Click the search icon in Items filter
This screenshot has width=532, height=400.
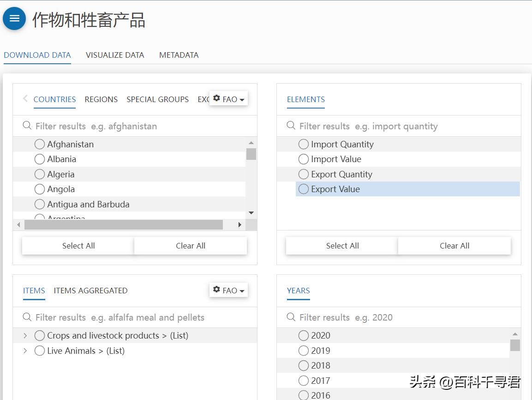click(x=27, y=317)
